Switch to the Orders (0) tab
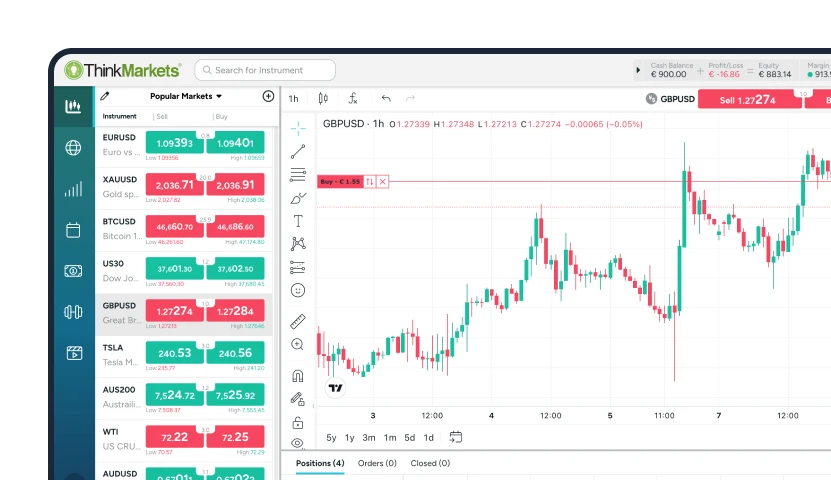Viewport: 831px width, 480px height. [377, 463]
